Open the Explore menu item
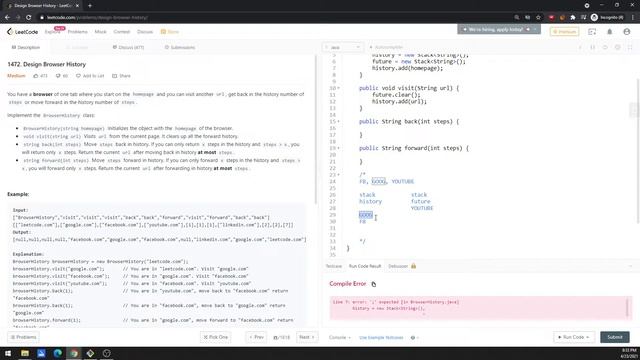The width and height of the screenshot is (640, 360). coord(52,31)
